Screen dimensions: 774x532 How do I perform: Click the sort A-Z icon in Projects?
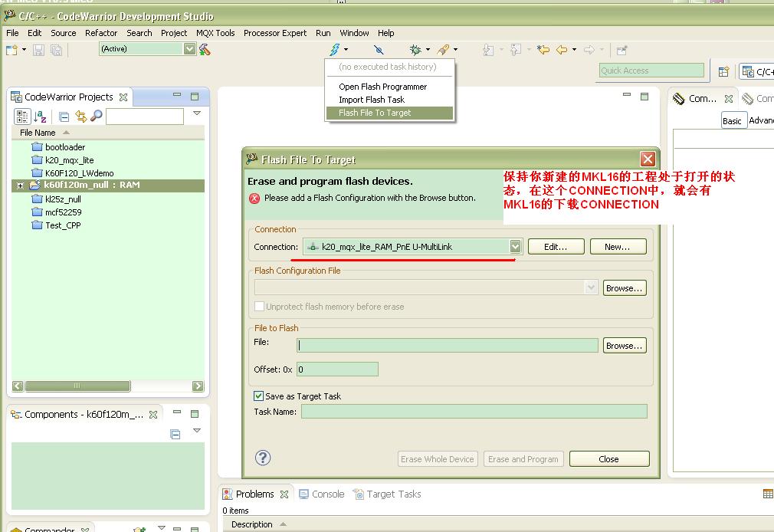(x=41, y=116)
